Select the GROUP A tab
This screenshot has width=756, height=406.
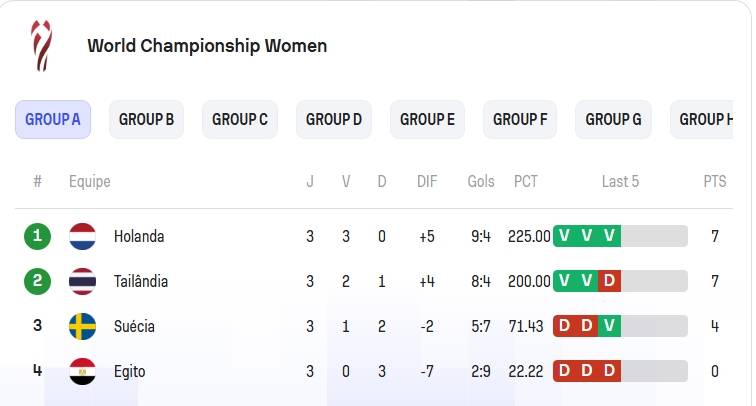pos(53,120)
